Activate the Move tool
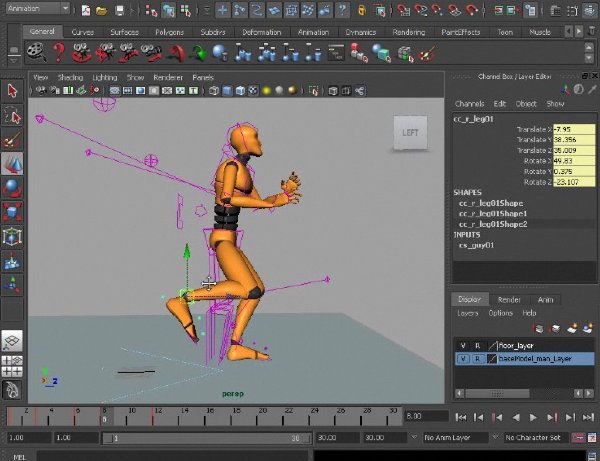600x461 pixels. click(x=12, y=164)
